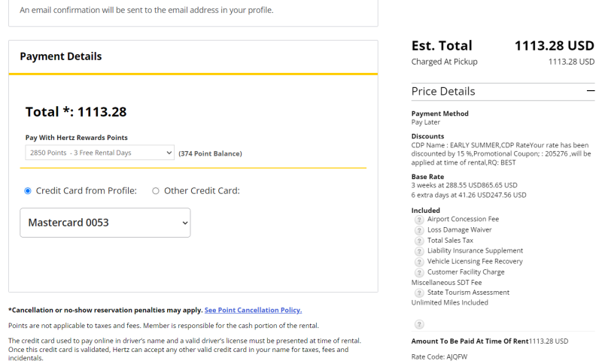Show Liability Insurance Supplement help icon

(419, 251)
